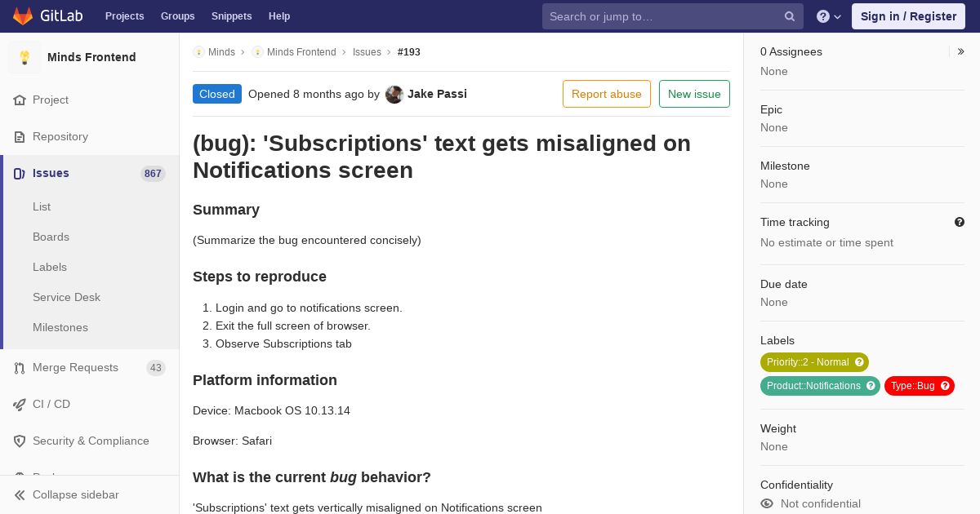Click the Project home icon
980x514 pixels.
pyautogui.click(x=20, y=100)
